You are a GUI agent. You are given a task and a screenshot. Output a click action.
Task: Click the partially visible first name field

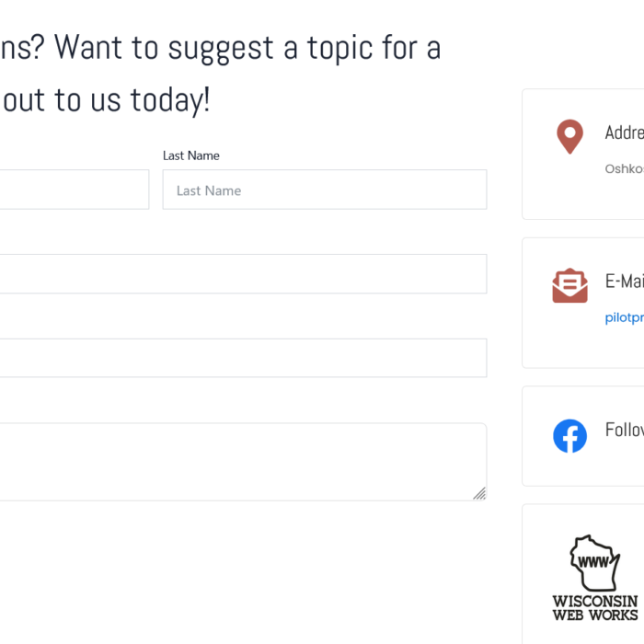pos(75,190)
